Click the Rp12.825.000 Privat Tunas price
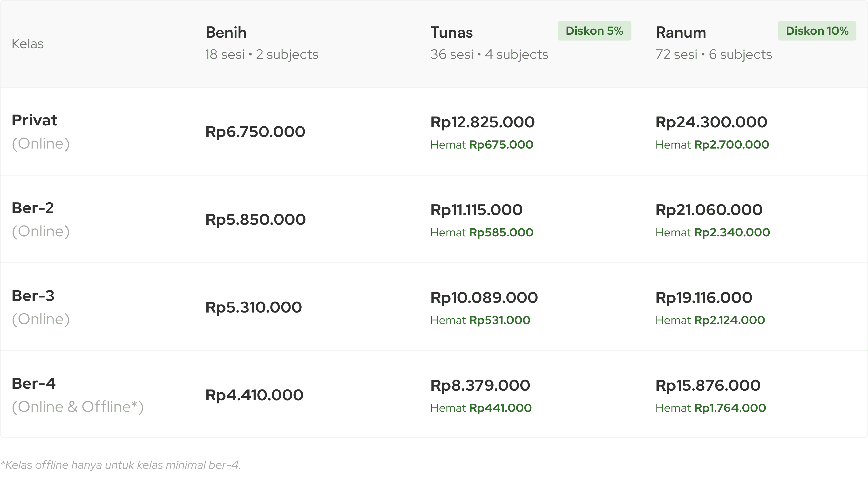Image resolution: width=868 pixels, height=490 pixels. (x=482, y=122)
